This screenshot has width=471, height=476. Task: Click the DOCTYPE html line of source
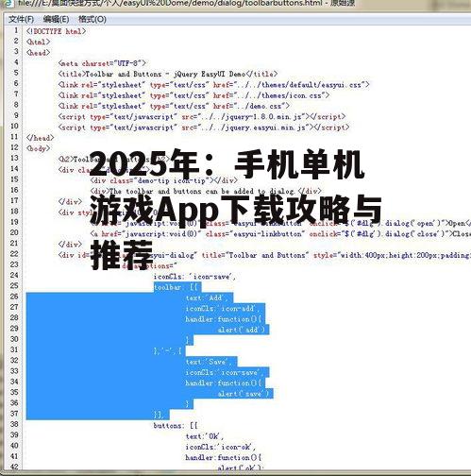[56, 31]
